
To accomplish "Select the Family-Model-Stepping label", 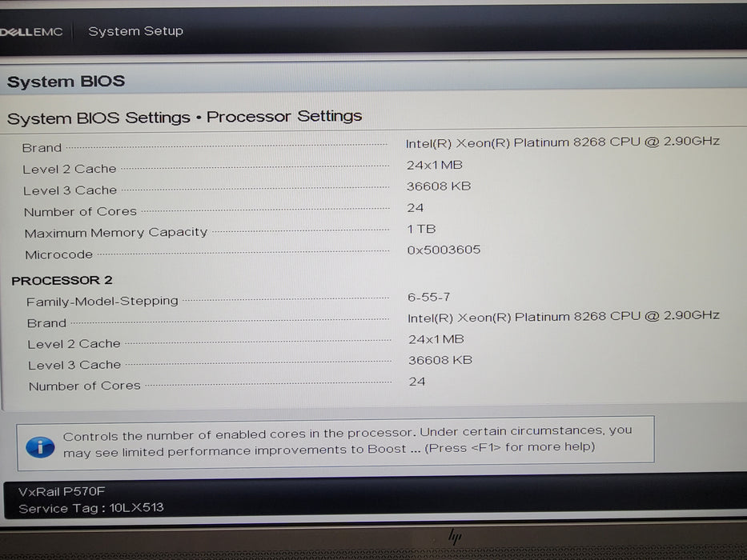I will coord(102,302).
